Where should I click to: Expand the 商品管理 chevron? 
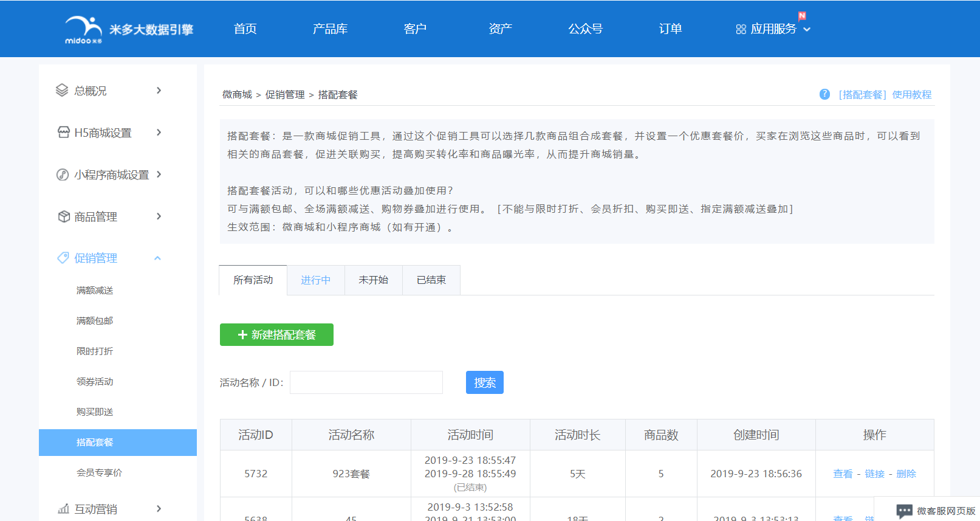click(159, 216)
